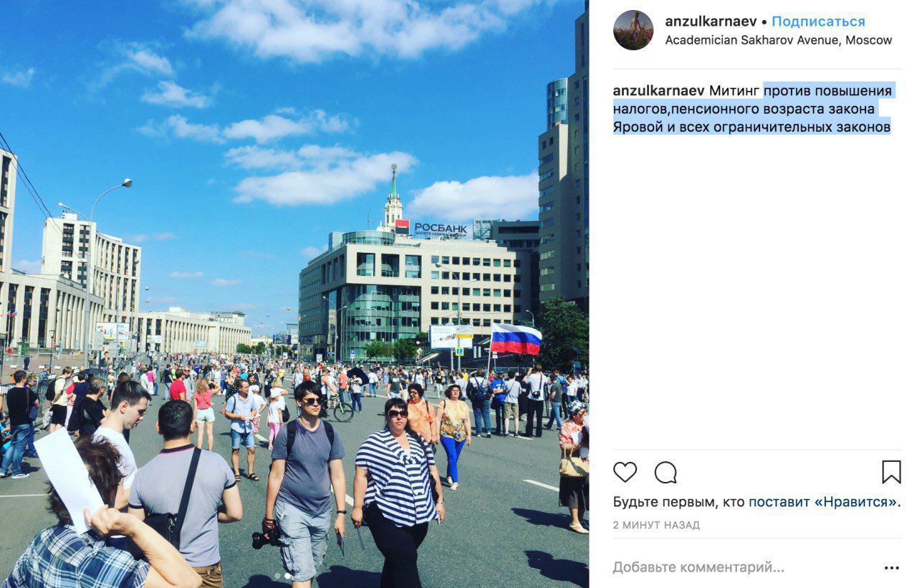Select the active white carousel dot
This screenshot has height=588, width=917.
(288, 575)
